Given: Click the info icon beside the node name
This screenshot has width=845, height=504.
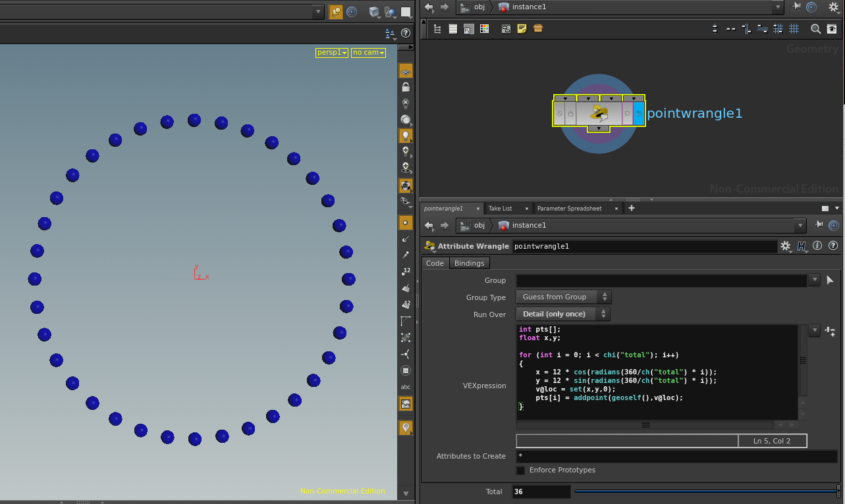Looking at the screenshot, I should tap(817, 246).
